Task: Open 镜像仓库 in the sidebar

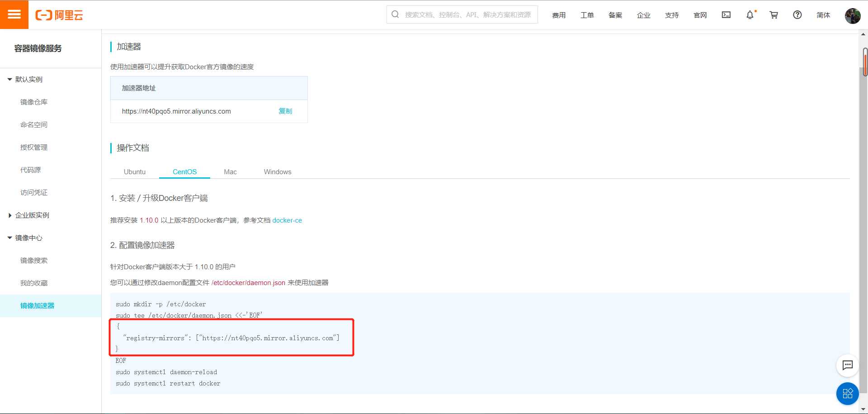Action: point(34,102)
